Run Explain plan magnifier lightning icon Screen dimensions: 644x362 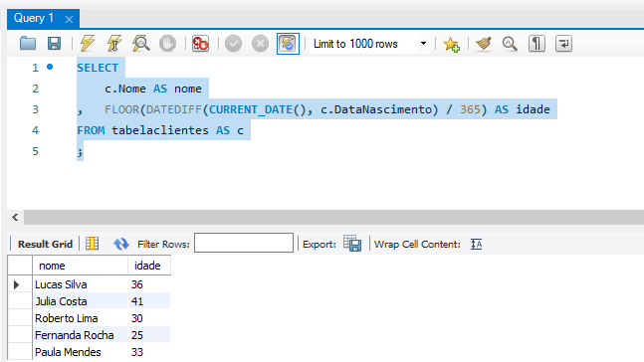tap(141, 43)
